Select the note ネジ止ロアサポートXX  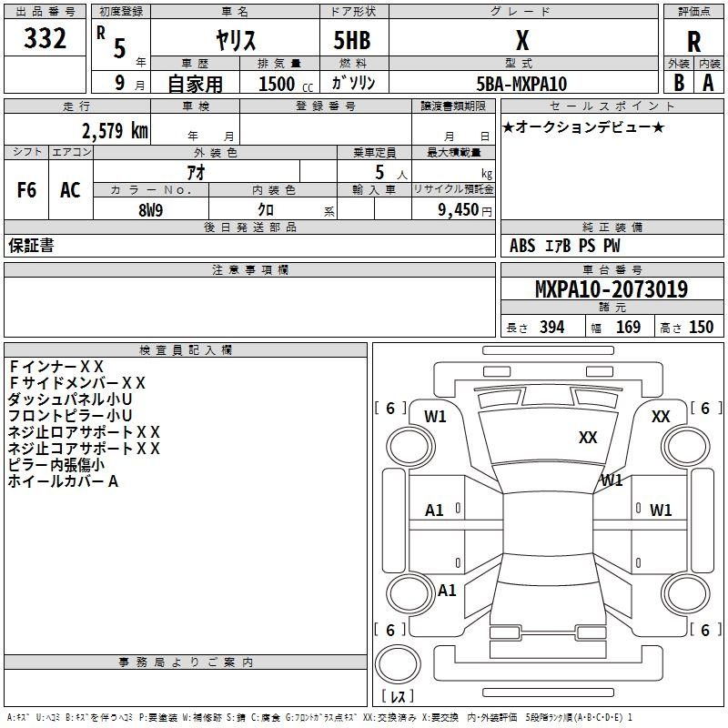point(84,432)
